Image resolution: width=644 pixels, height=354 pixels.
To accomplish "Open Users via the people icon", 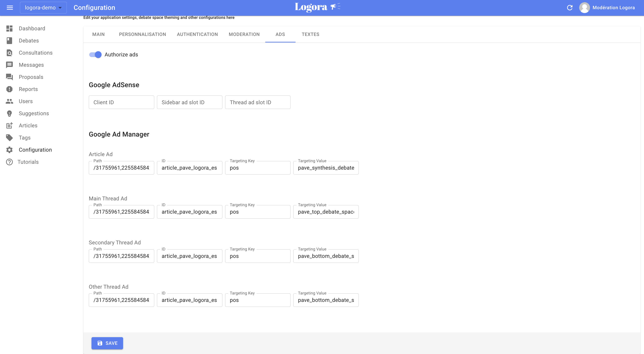I will 9,101.
